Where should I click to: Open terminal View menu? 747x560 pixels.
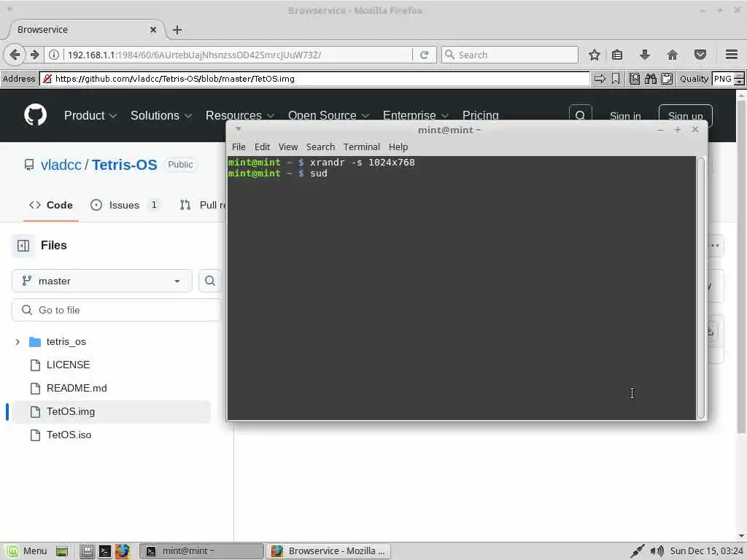287,147
